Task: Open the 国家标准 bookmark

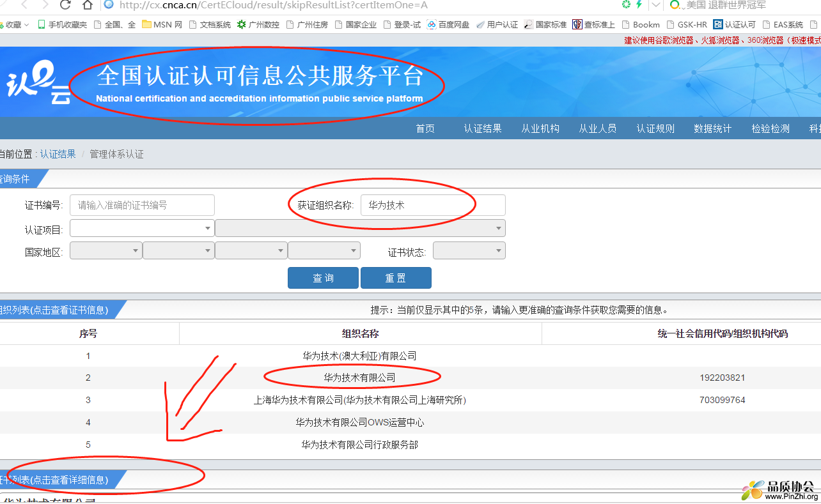Action: (545, 25)
